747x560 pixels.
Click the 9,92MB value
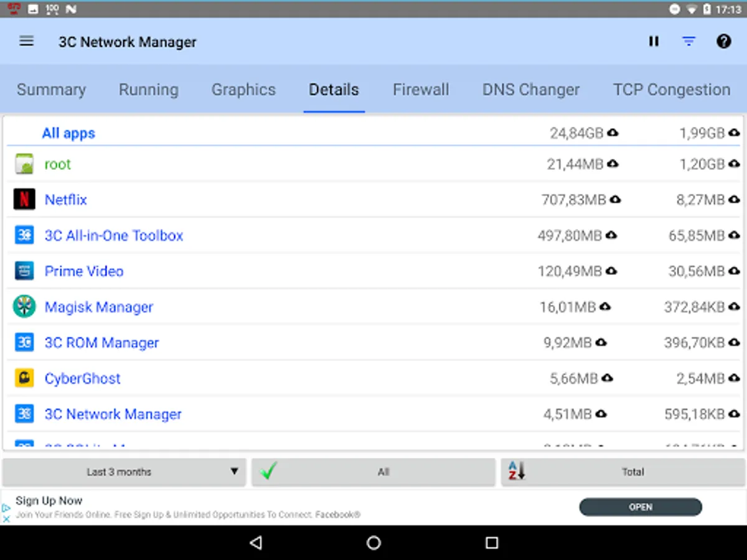point(568,343)
